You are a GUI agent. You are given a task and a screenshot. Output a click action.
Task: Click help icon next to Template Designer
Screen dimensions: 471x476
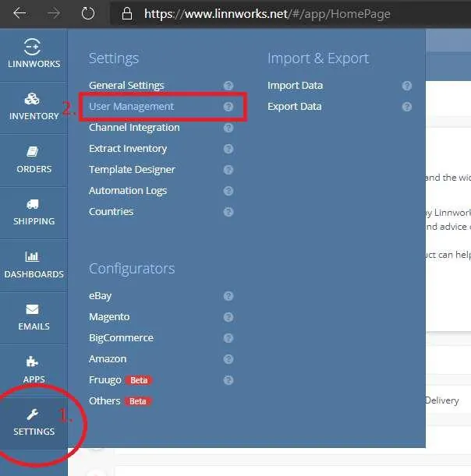228,170
